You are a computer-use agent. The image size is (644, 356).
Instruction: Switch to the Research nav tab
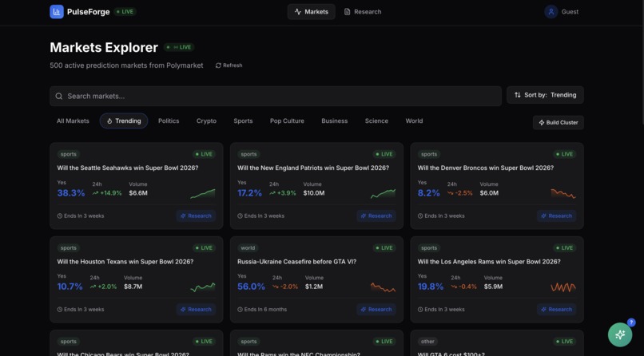363,12
